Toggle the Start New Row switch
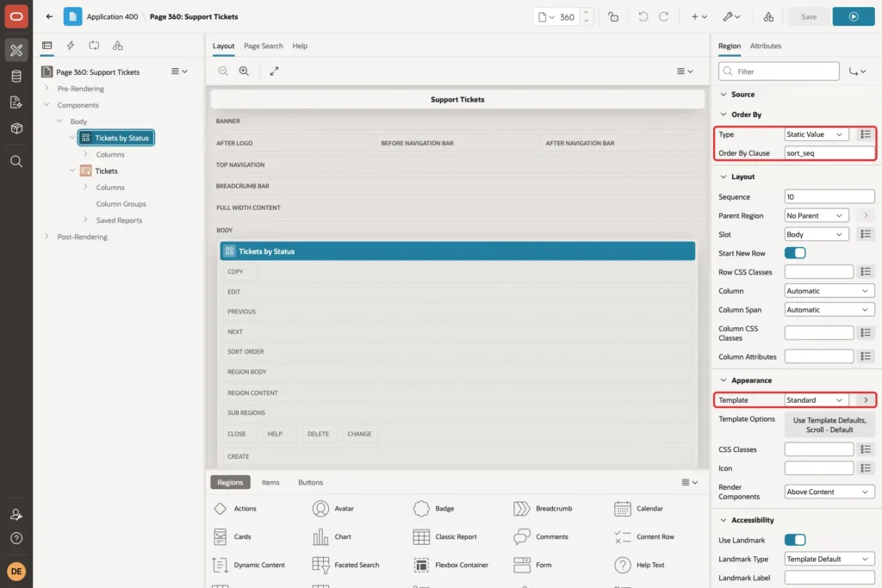 tap(795, 253)
